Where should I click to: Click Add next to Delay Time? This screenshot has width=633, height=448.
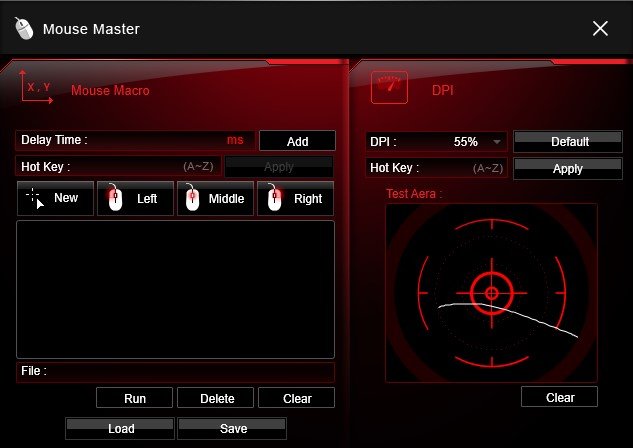(297, 141)
